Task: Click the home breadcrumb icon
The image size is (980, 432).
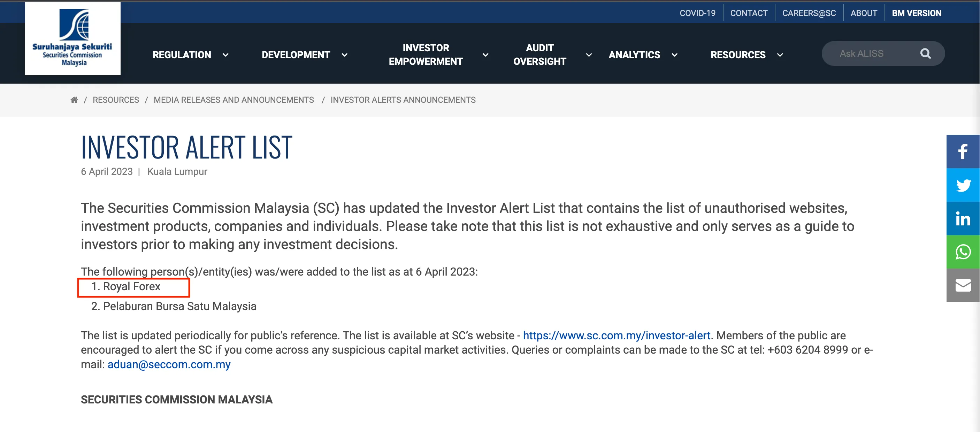Action: coord(74,100)
